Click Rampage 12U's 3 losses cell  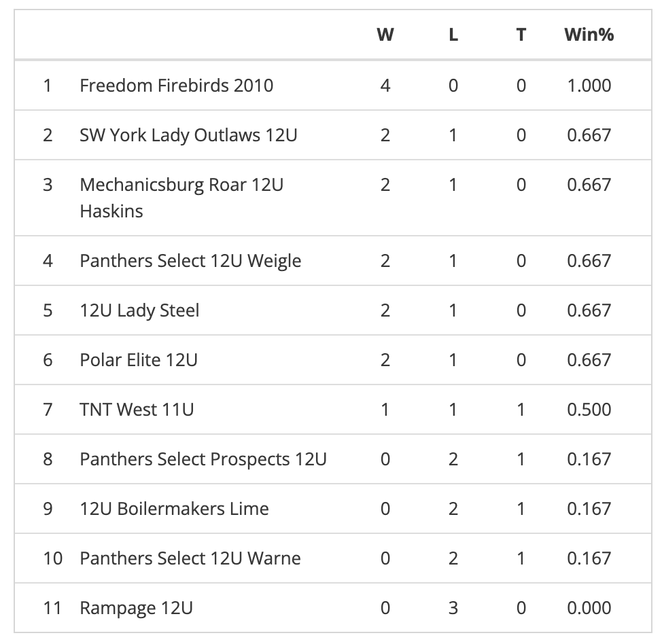(453, 608)
